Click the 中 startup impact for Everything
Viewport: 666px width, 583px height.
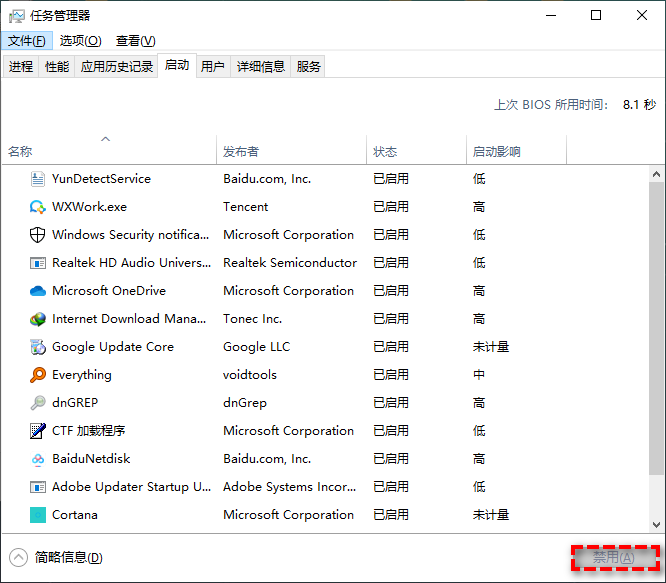[x=479, y=375]
